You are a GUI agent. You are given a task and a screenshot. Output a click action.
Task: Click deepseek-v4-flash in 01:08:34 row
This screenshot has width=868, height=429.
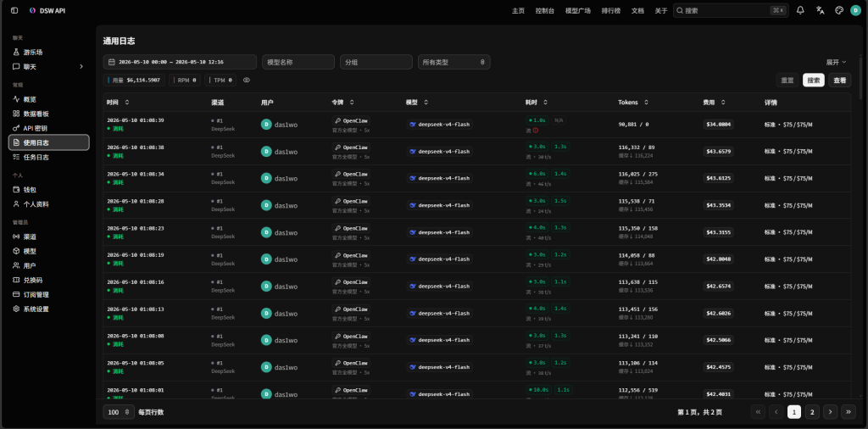click(440, 178)
